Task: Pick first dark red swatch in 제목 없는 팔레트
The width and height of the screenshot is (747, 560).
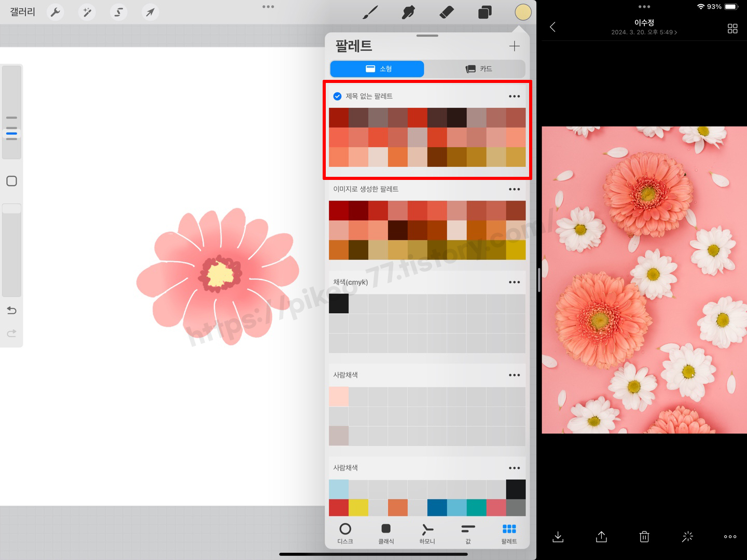Action: click(x=339, y=118)
